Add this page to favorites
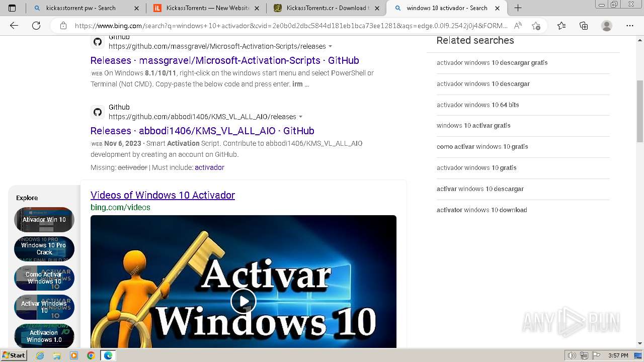 pos(536,26)
